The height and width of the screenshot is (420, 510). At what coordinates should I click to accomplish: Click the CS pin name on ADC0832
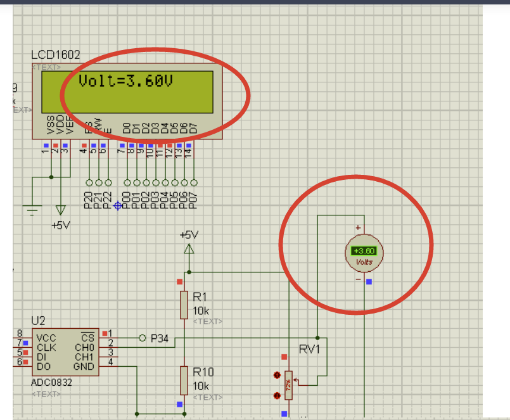87,338
